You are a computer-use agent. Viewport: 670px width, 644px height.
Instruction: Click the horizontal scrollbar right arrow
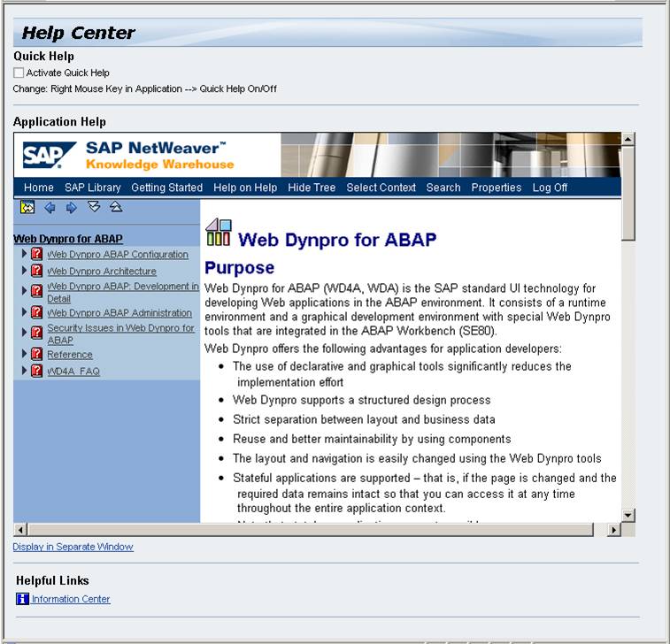(614, 529)
